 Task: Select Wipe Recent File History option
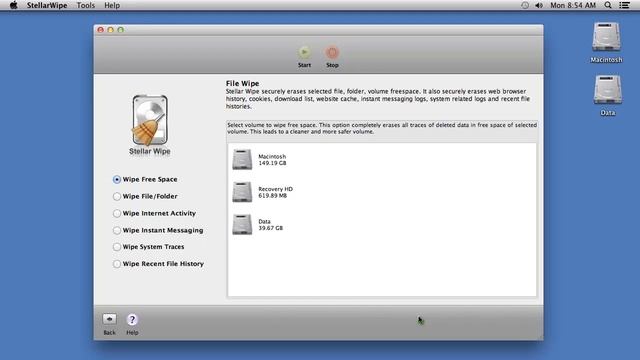[x=158, y=264]
